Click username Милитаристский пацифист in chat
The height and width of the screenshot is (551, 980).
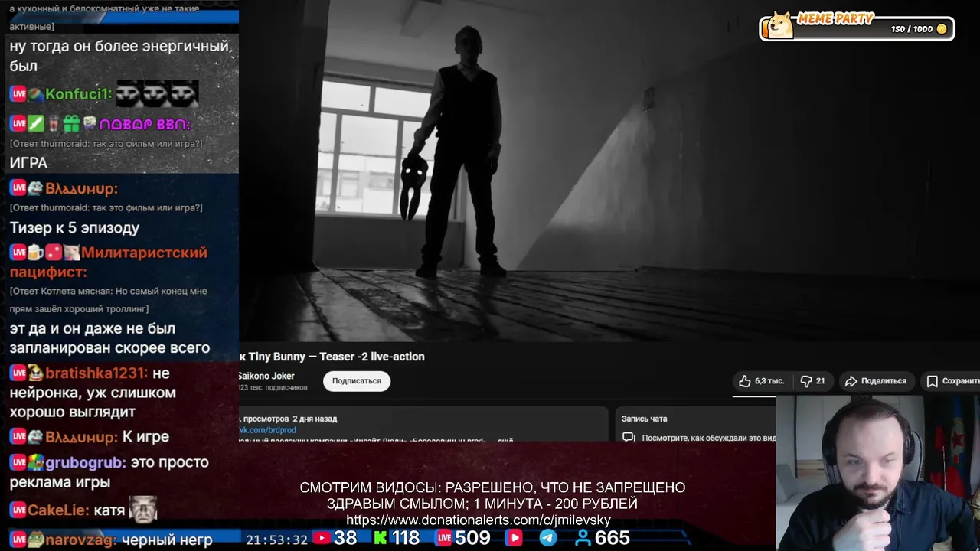click(x=108, y=262)
